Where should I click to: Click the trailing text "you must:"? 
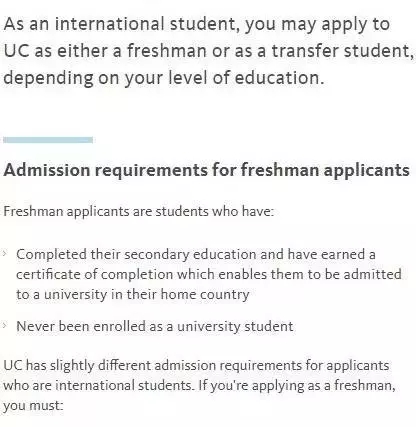[x=33, y=406]
